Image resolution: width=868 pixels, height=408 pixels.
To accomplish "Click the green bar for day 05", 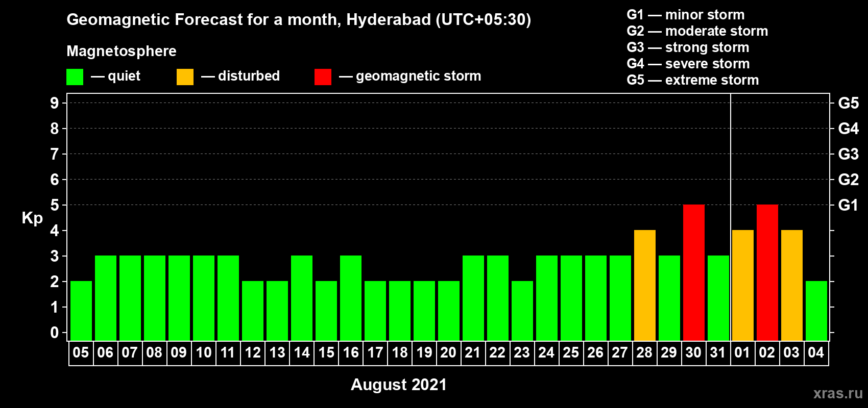I will tap(81, 311).
